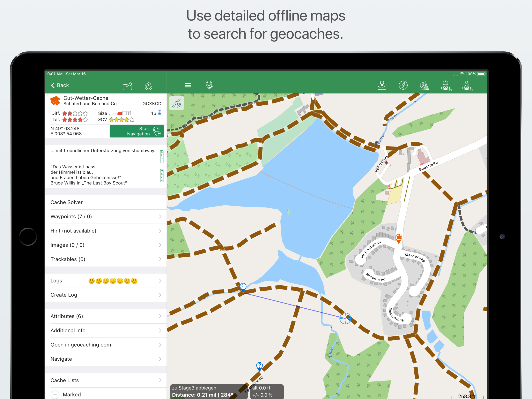This screenshot has width=532, height=399.
Task: Tap the pin with checkmark icon
Action: (209, 85)
